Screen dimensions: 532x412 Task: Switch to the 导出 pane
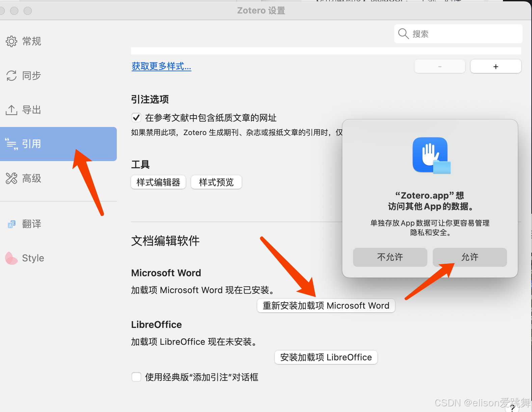tap(32, 110)
